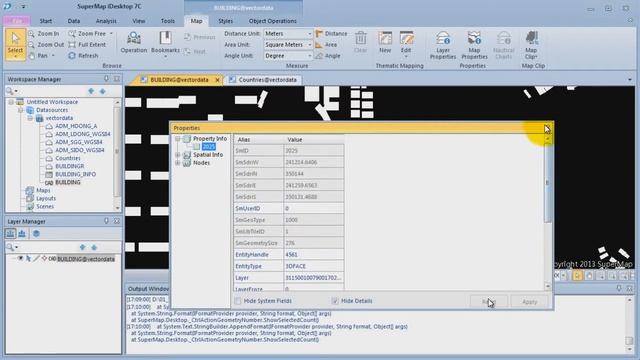Open the Start ribbon tab

(x=46, y=21)
